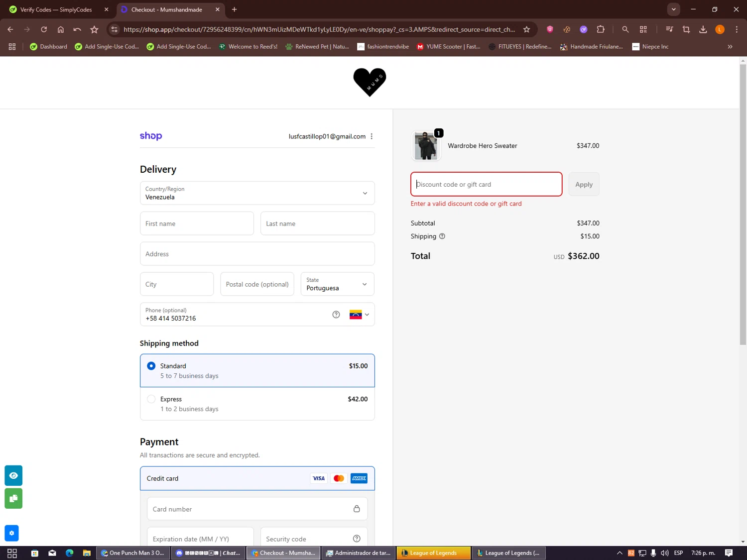This screenshot has width=747, height=560.
Task: Focus the Card number field
Action: (x=257, y=509)
